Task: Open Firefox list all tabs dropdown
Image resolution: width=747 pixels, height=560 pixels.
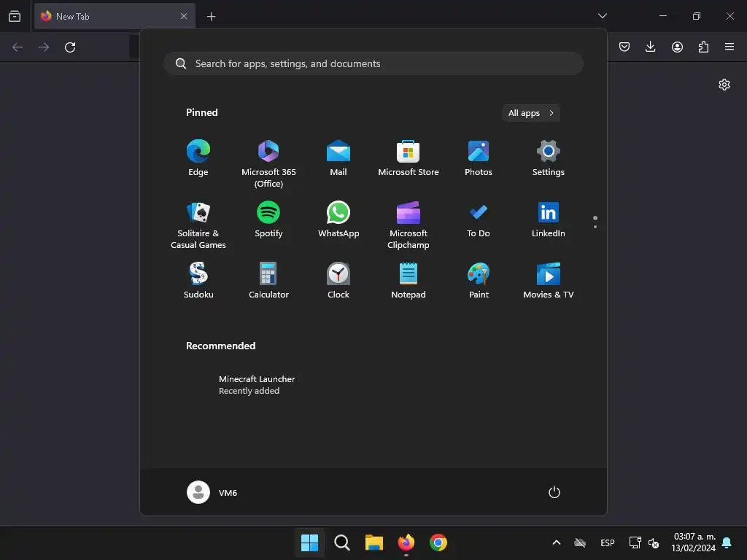Action: tap(603, 16)
